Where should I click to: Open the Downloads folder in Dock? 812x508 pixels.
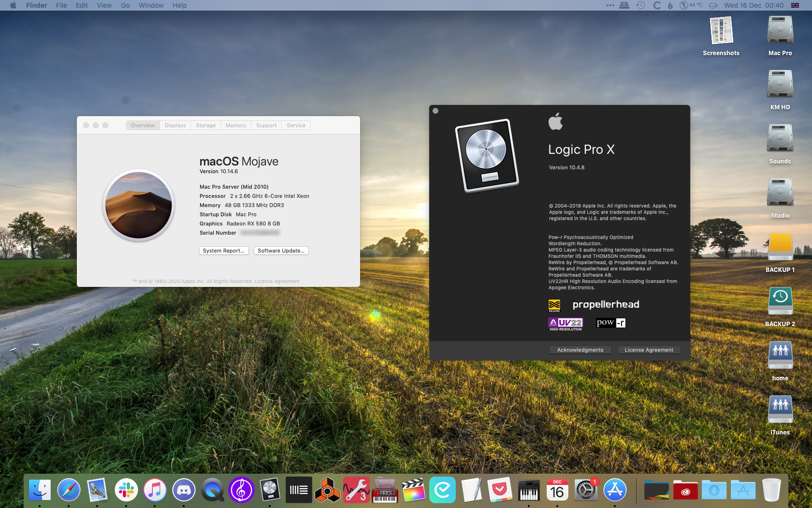(x=714, y=490)
